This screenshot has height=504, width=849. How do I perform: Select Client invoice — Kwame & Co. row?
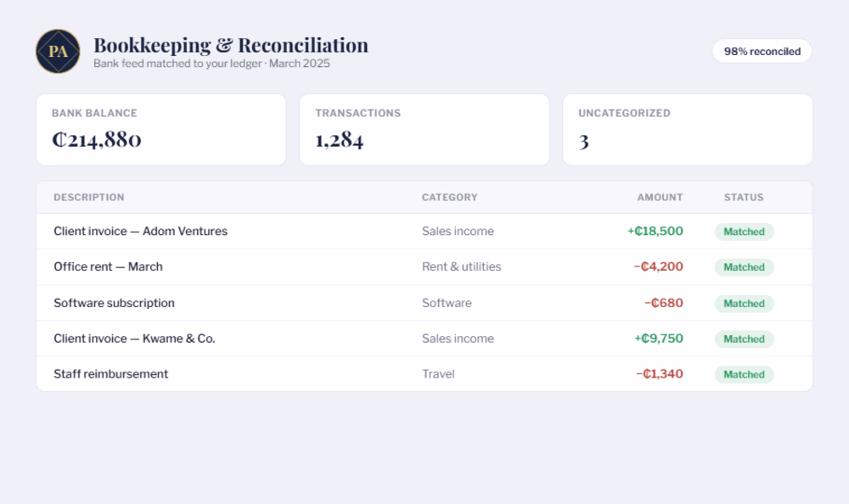pos(424,339)
